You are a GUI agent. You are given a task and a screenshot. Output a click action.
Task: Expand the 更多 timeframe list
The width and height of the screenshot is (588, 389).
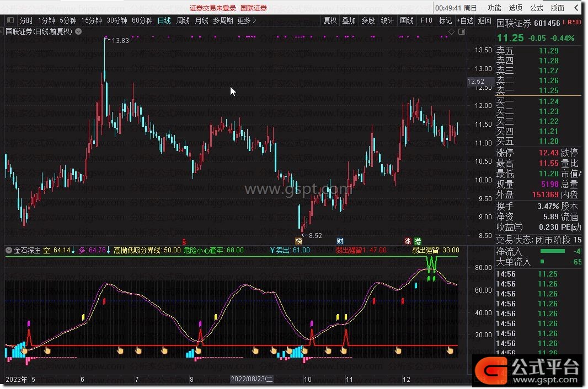coord(247,20)
